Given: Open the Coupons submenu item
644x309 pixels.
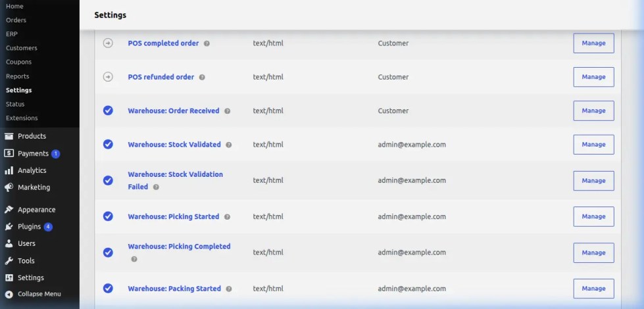Looking at the screenshot, I should 18,62.
